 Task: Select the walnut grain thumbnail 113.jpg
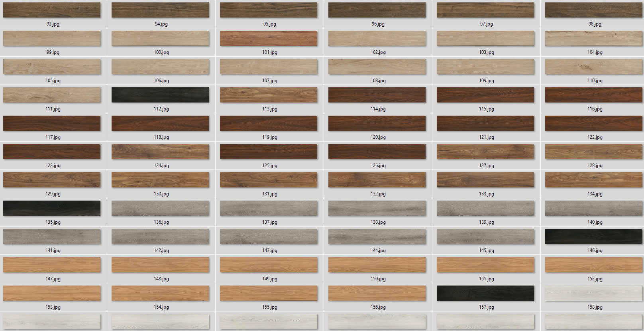click(269, 95)
